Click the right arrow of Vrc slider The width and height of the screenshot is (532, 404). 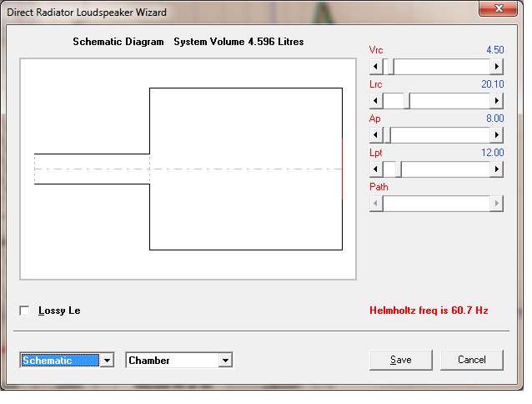pos(496,67)
